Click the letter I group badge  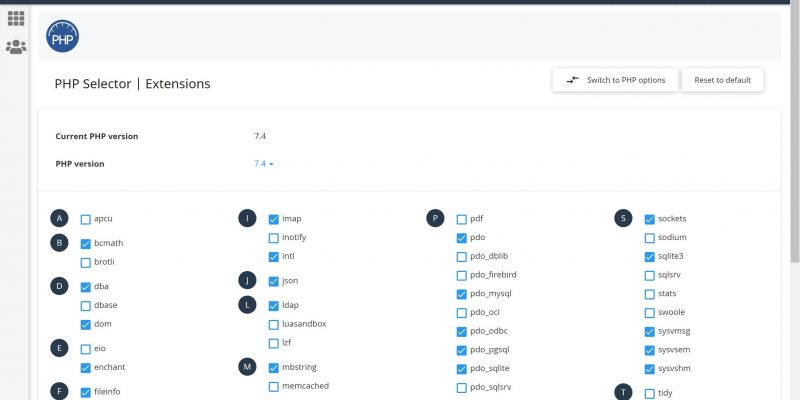coord(247,218)
